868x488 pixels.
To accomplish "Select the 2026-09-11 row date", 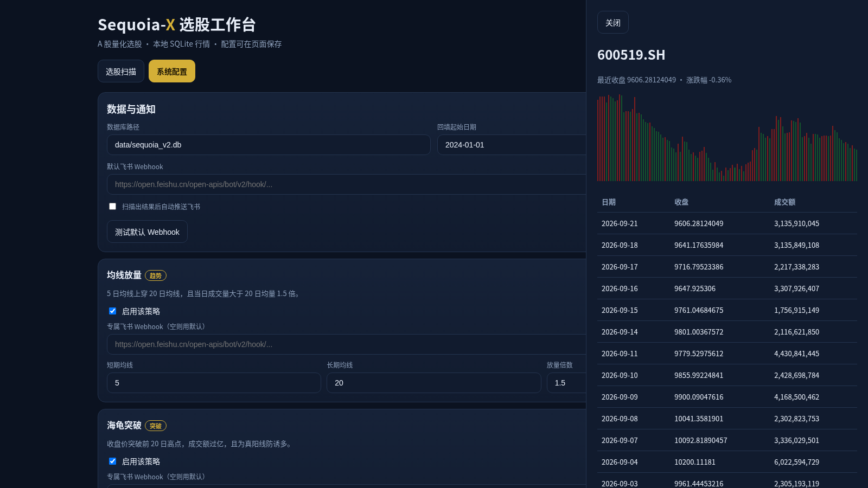I will [620, 354].
